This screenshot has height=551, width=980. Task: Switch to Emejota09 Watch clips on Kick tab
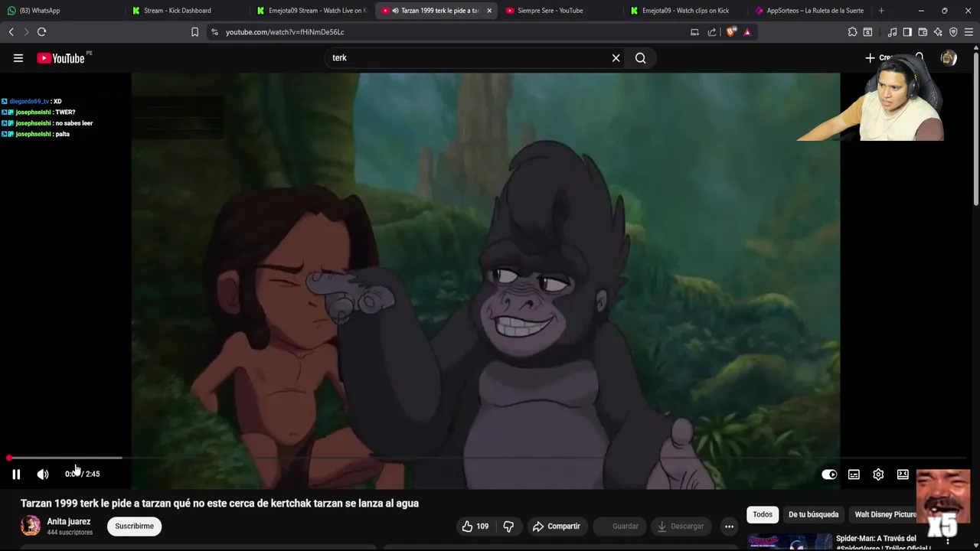[x=684, y=11]
